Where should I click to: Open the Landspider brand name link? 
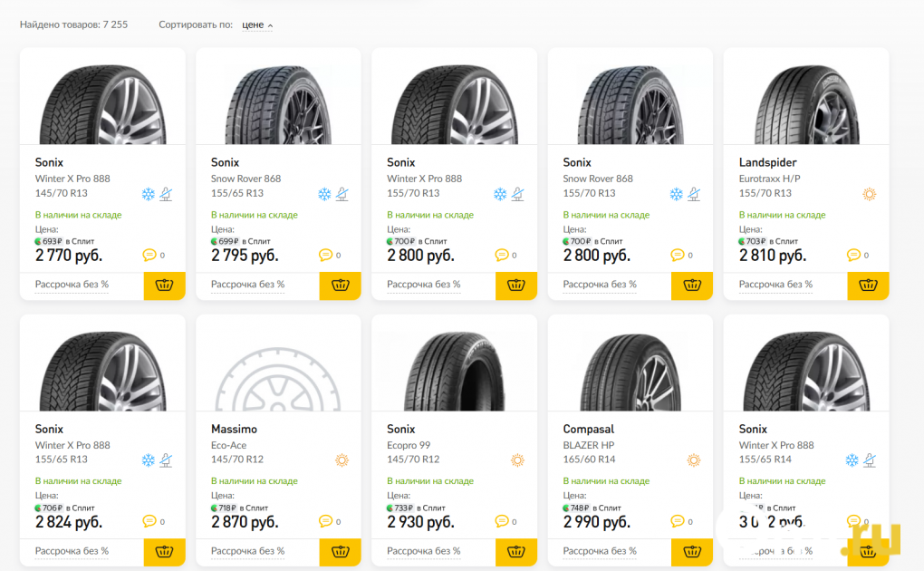click(767, 162)
